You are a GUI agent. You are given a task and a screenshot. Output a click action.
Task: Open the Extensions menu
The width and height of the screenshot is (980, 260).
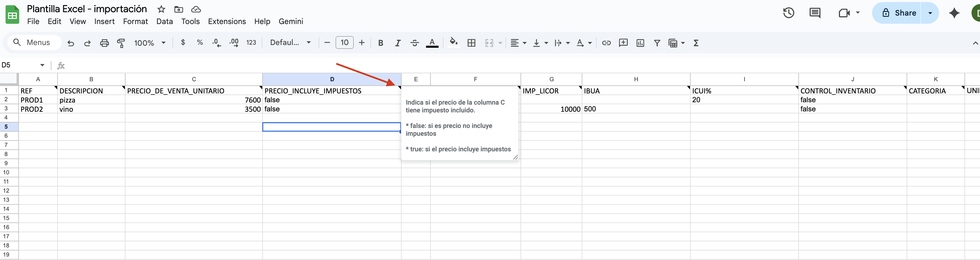coord(227,21)
